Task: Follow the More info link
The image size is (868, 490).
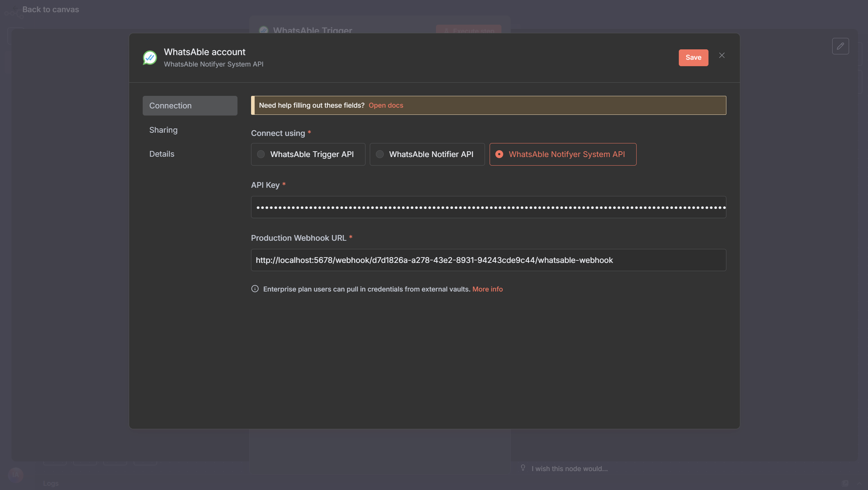Action: coord(487,289)
